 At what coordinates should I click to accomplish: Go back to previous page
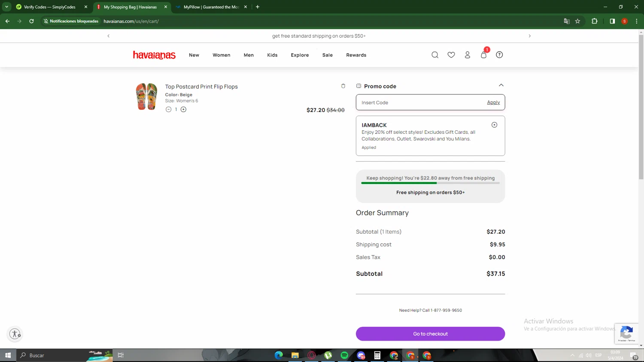7,21
